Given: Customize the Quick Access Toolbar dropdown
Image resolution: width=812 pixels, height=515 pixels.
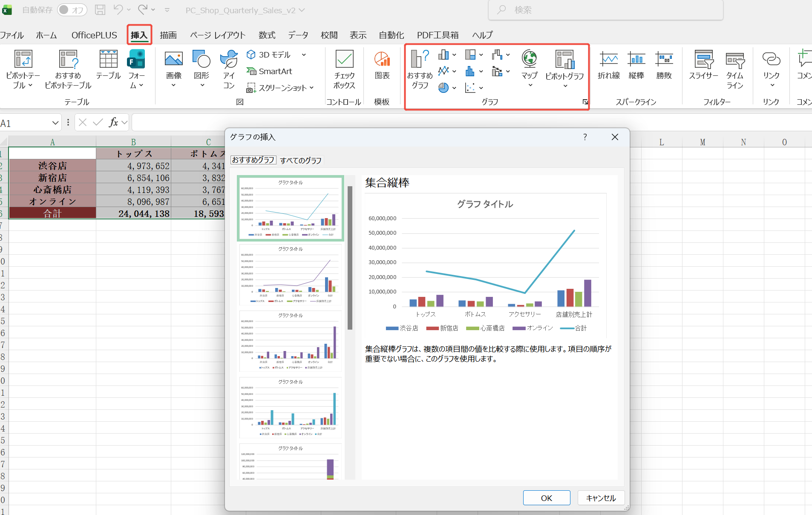Looking at the screenshot, I should pyautogui.click(x=167, y=10).
